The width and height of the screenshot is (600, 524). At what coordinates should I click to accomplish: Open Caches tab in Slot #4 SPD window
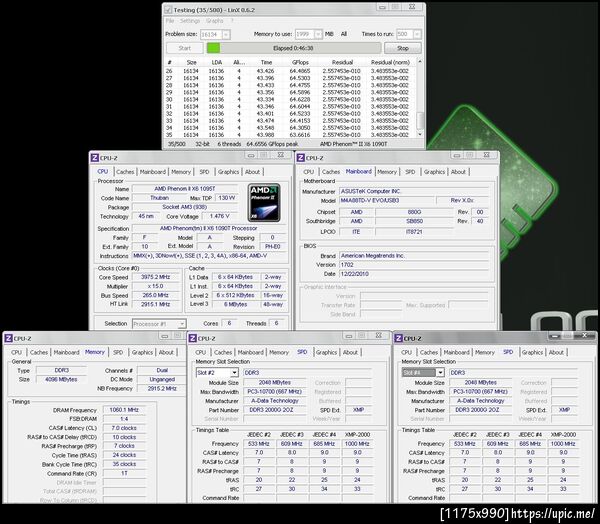point(429,353)
